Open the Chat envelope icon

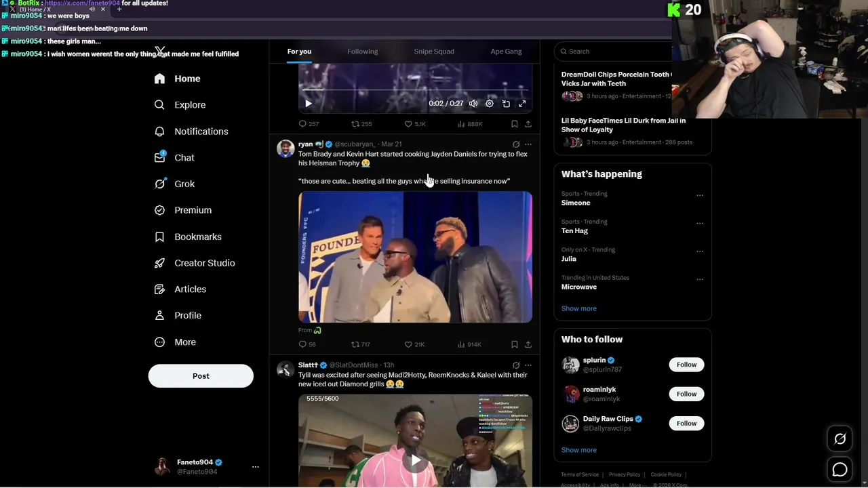click(159, 157)
